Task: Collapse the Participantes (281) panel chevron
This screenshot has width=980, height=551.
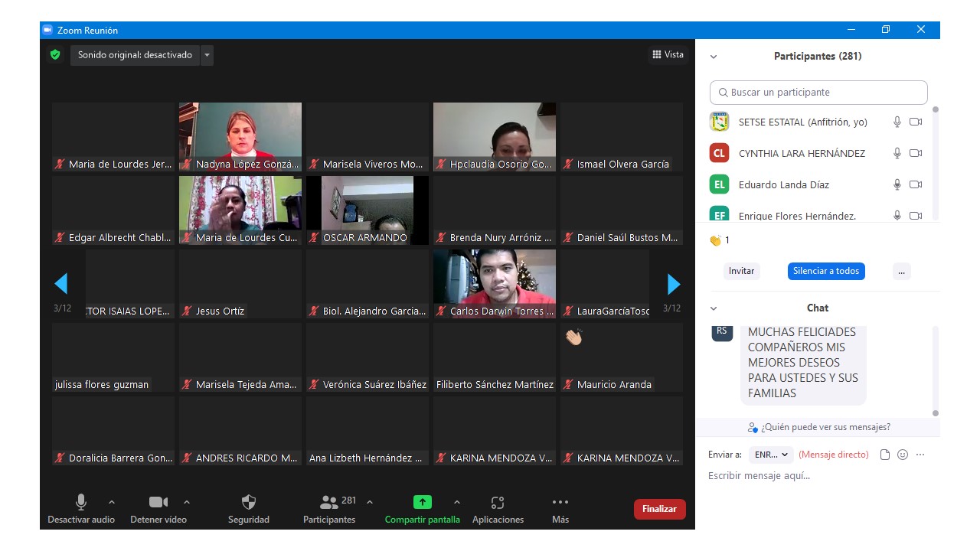Action: point(714,57)
